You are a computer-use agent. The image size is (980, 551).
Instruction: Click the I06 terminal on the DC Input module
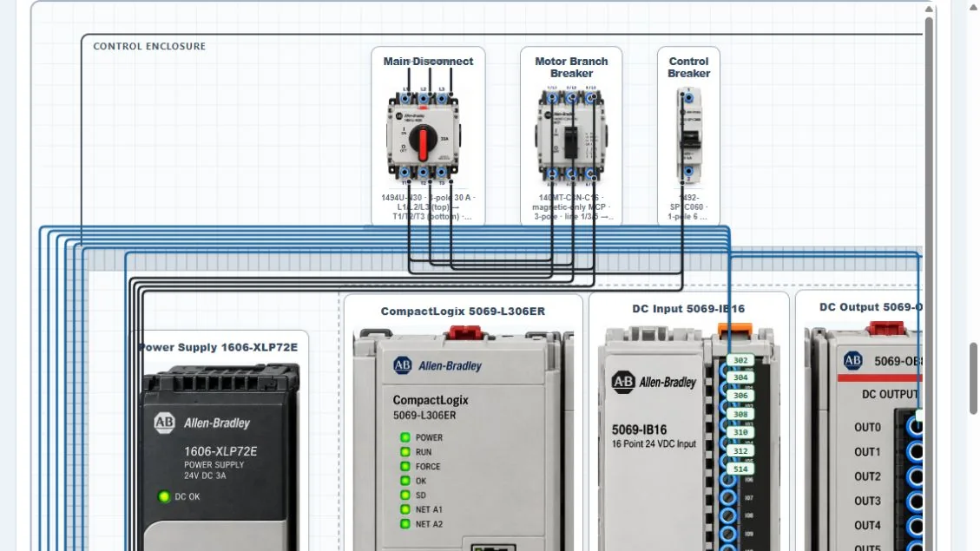coord(727,480)
